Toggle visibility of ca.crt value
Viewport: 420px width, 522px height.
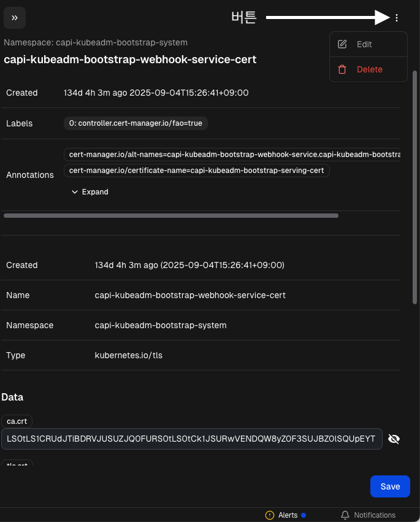pos(394,439)
